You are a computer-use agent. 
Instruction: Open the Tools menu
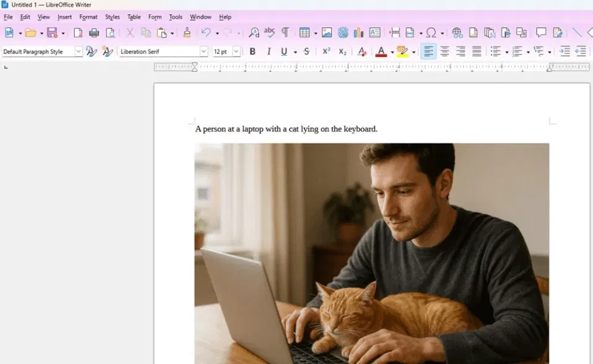click(175, 17)
